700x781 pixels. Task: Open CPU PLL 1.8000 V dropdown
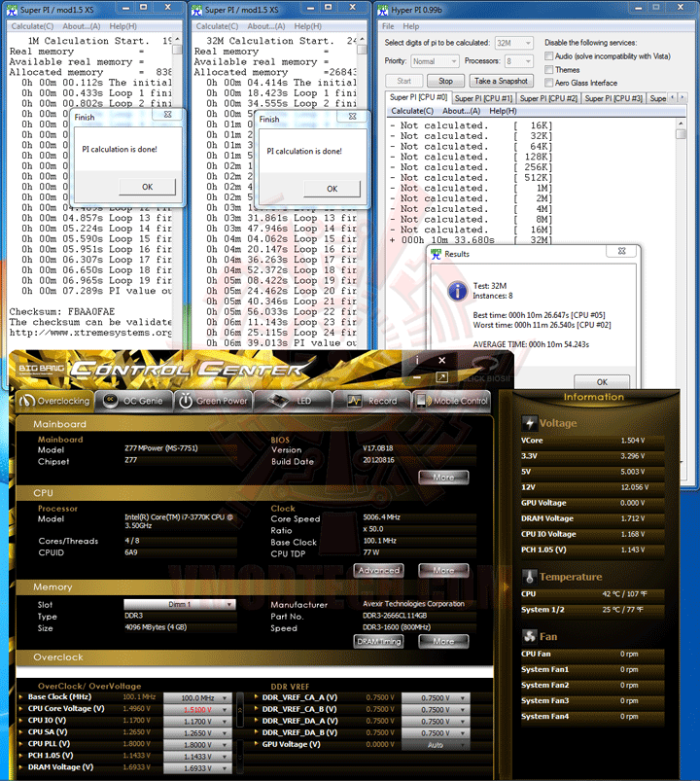[197, 745]
